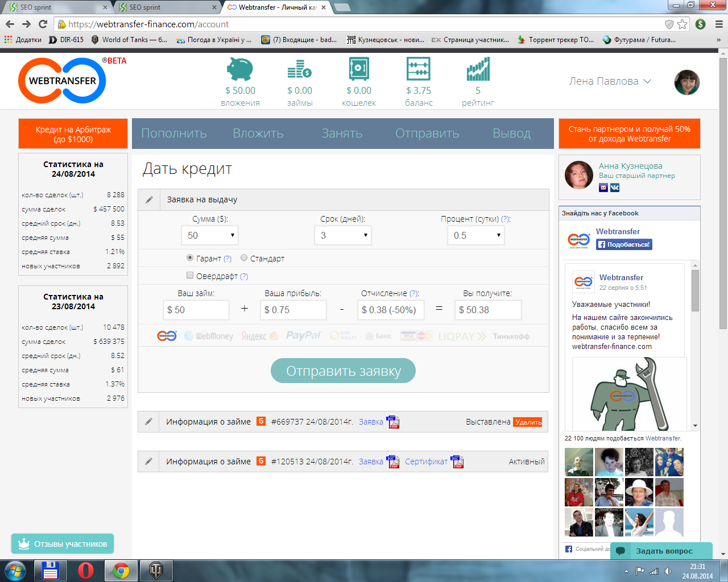
Task: Open World of Tanks taskbar icon
Action: [x=156, y=570]
